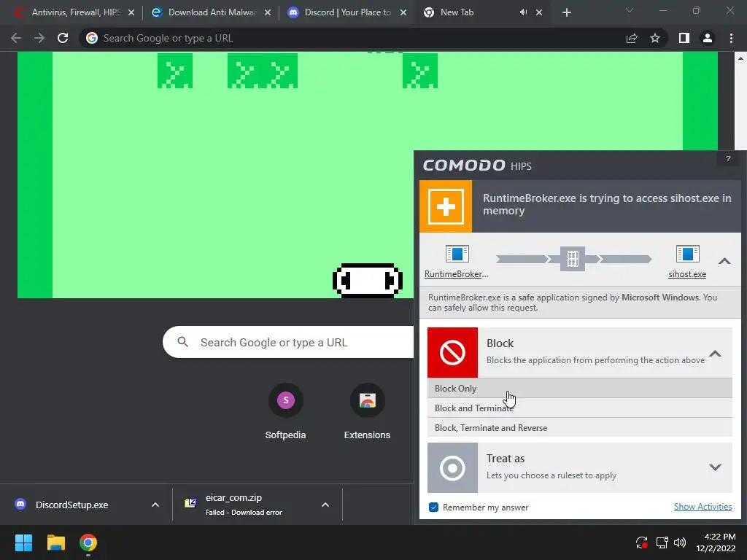The width and height of the screenshot is (747, 560).
Task: Open eicar_com.zip download options arrow
Action: pyautogui.click(x=325, y=505)
